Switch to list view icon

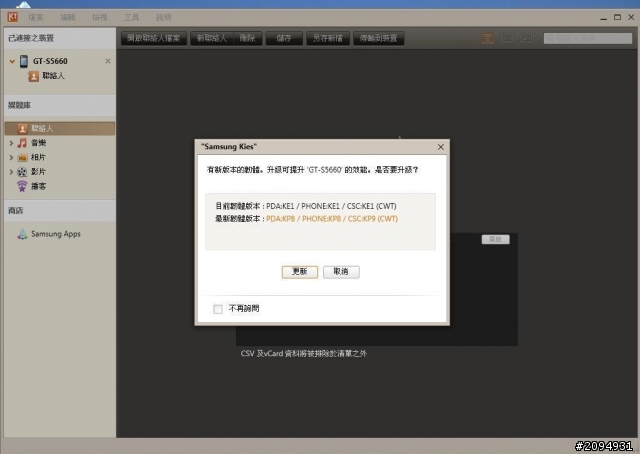point(487,38)
